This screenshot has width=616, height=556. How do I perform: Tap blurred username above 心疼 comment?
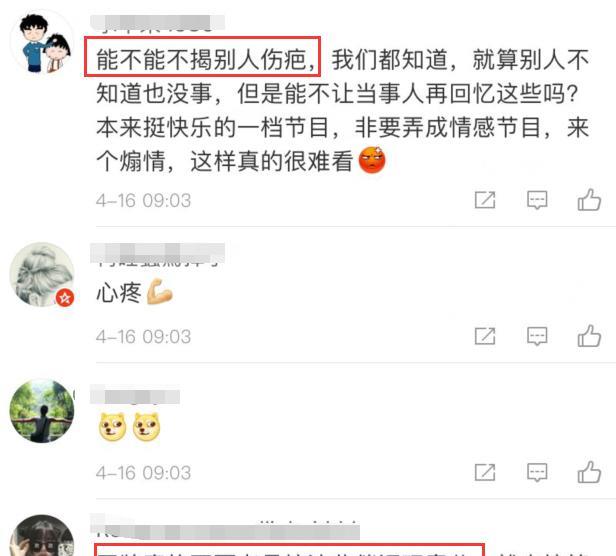[x=158, y=253]
